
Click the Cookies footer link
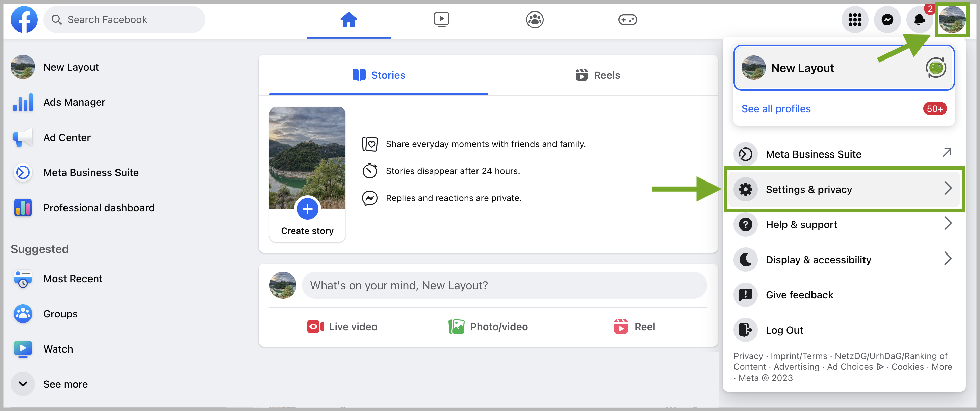(x=907, y=366)
